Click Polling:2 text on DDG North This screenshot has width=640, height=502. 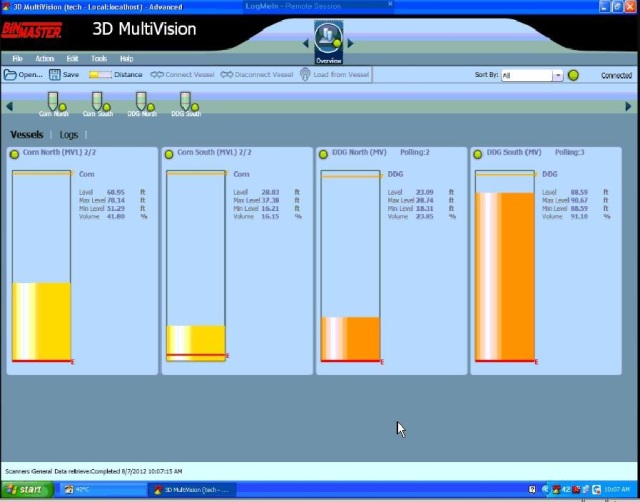(x=415, y=152)
